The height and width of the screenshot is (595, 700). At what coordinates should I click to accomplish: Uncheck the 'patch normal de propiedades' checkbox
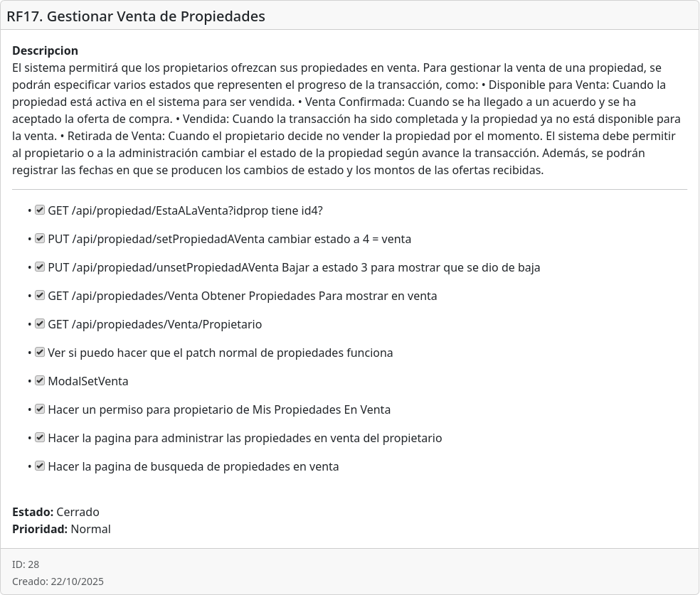tap(40, 353)
